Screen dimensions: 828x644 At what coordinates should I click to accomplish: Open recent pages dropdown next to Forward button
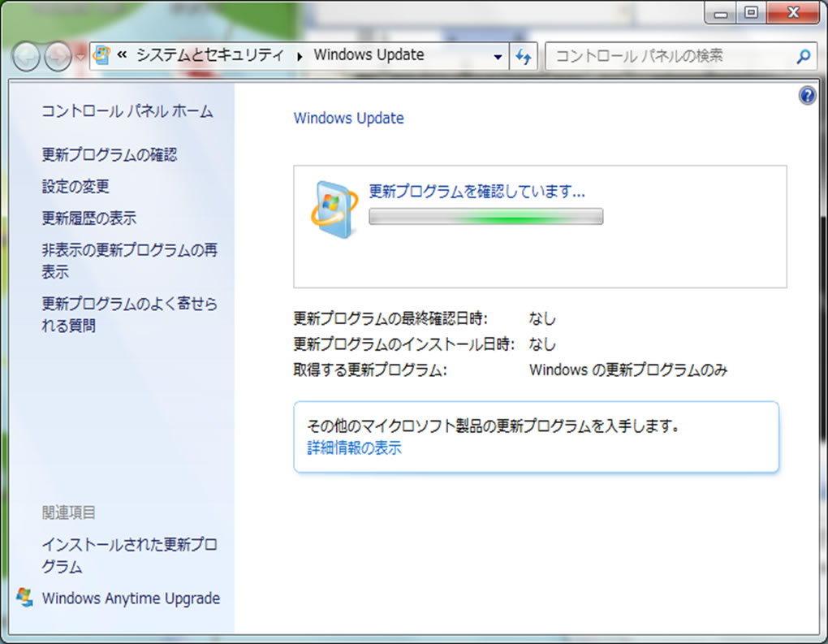tap(80, 56)
